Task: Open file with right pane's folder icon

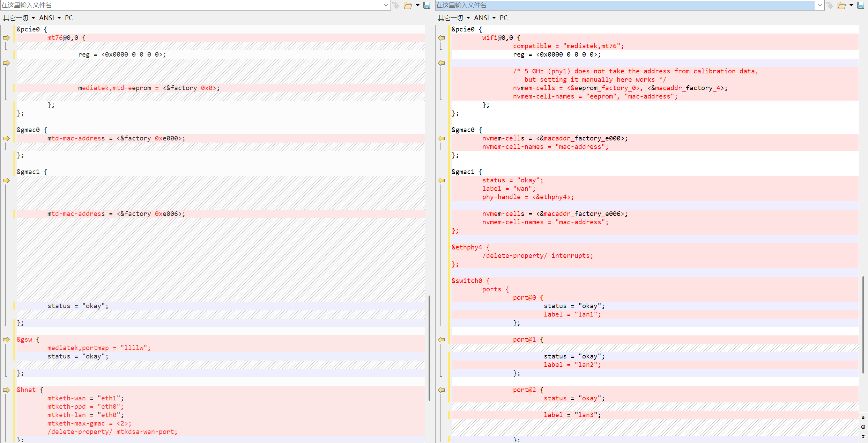Action: [841, 5]
